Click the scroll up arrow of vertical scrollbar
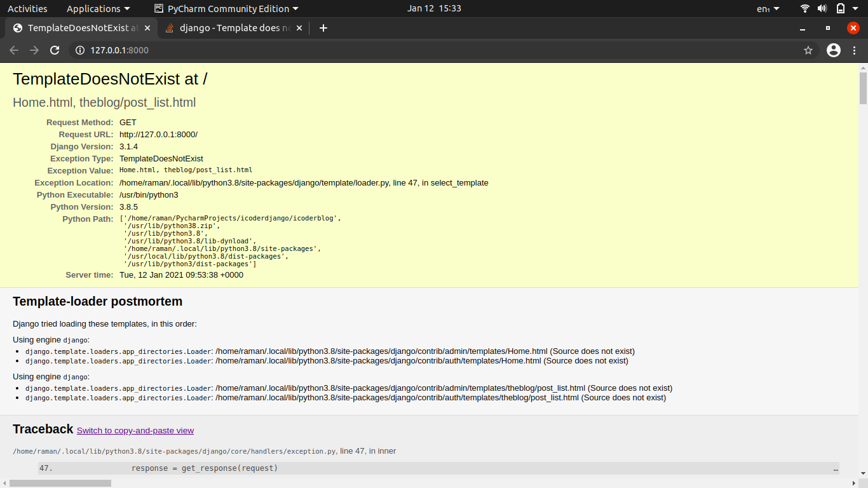The image size is (868, 488). point(863,67)
